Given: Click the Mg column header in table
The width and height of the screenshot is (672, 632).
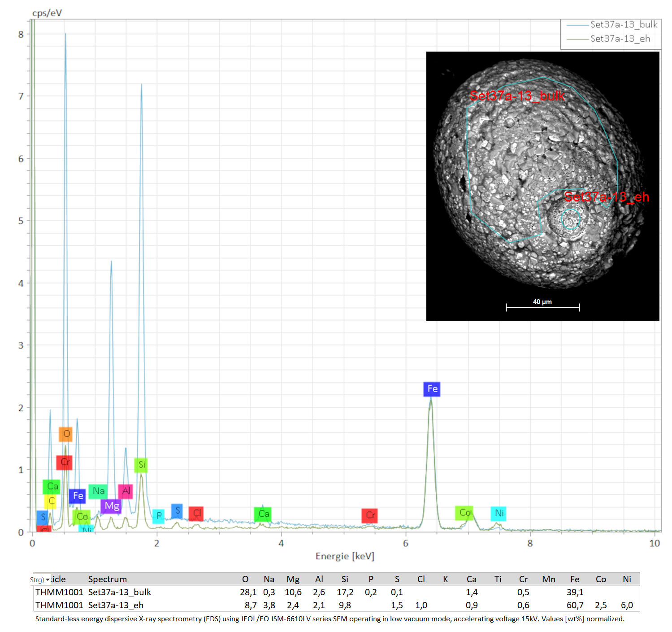Looking at the screenshot, I should 293,579.
